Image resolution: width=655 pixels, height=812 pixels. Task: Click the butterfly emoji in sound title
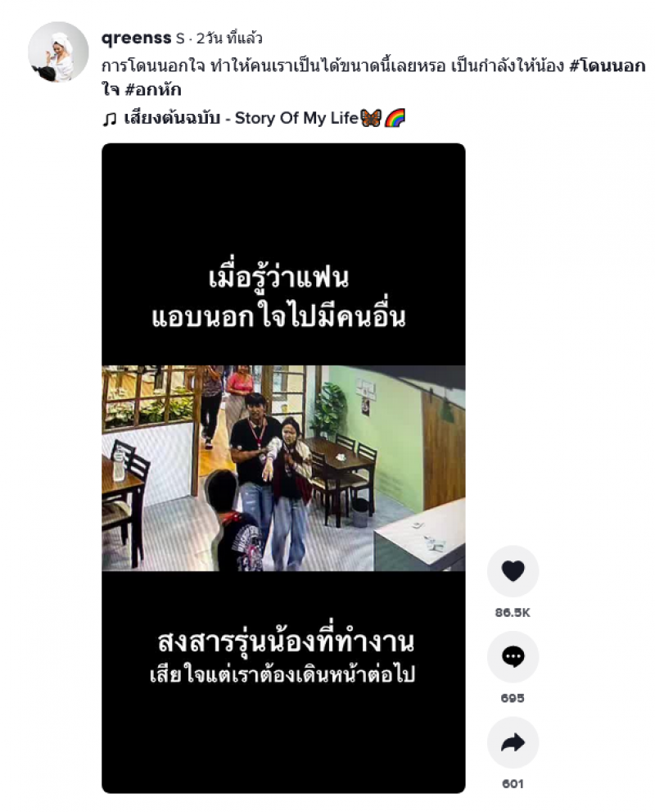(x=370, y=118)
